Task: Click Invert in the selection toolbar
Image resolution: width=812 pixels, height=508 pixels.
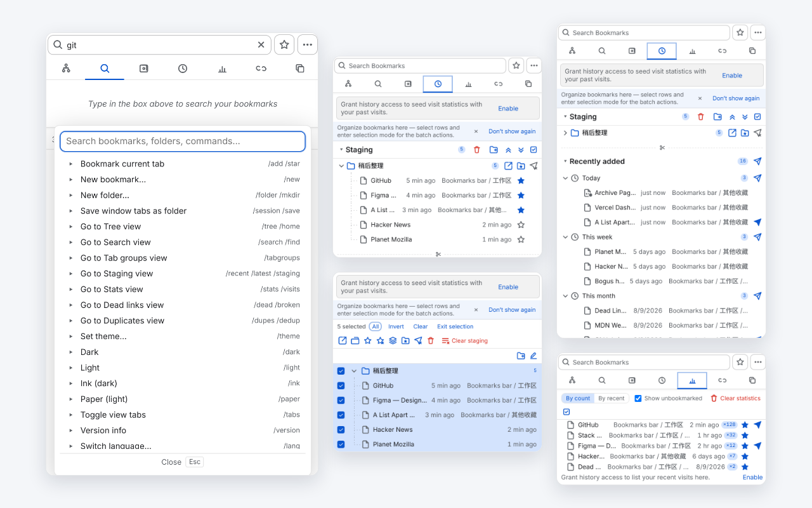Action: click(396, 326)
